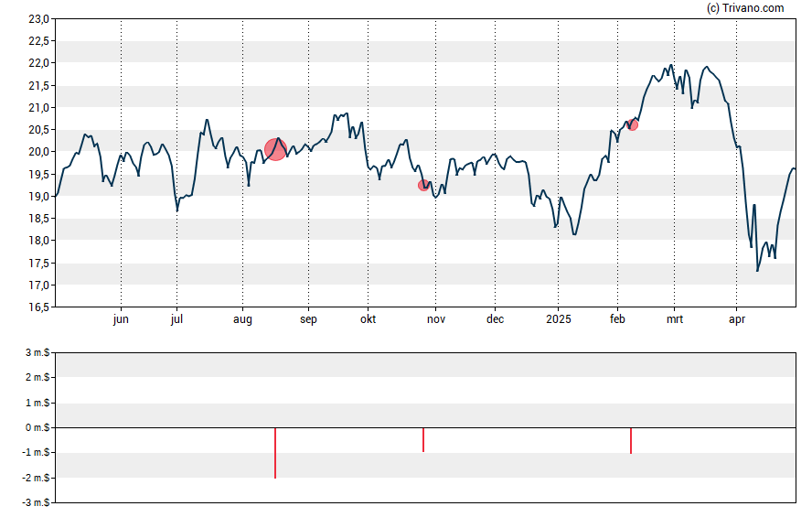
Task: Click the 'sep' month label
Action: point(308,319)
